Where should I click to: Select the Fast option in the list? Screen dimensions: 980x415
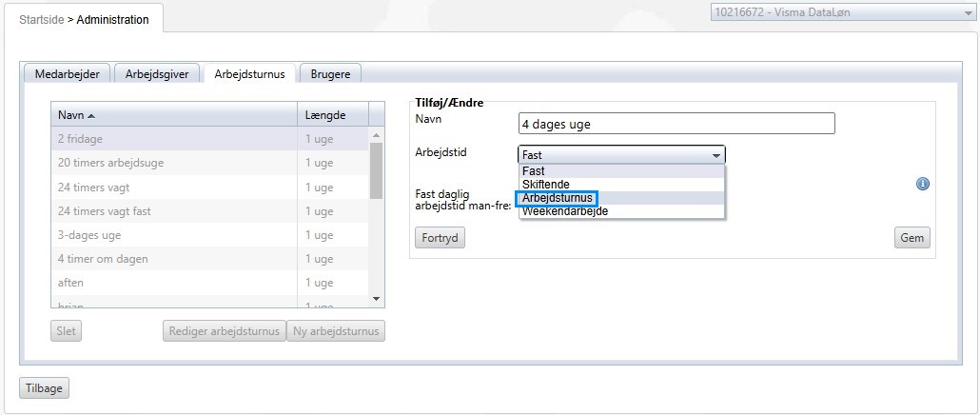(534, 171)
